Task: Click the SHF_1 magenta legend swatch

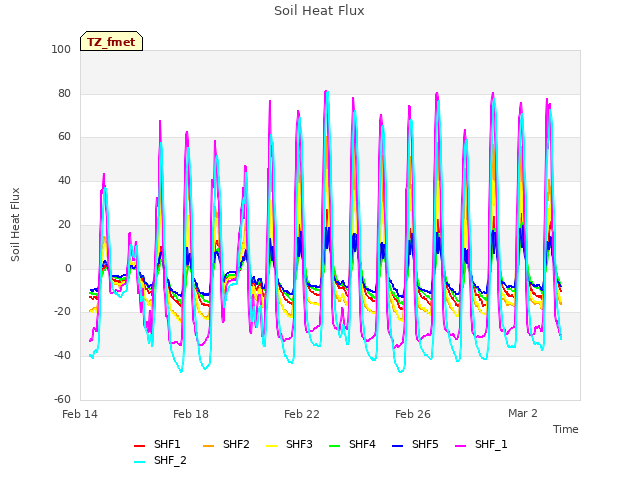Action: click(x=460, y=446)
